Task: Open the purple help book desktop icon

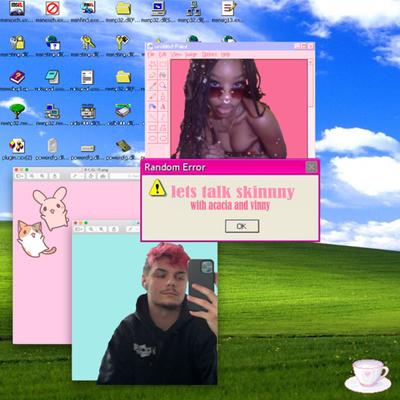Action: point(17,77)
